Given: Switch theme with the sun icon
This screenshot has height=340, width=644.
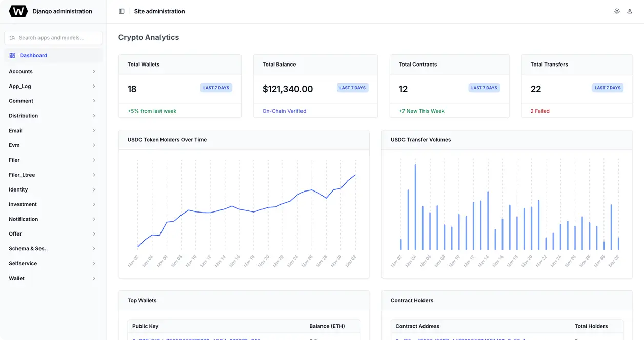Looking at the screenshot, I should point(617,11).
